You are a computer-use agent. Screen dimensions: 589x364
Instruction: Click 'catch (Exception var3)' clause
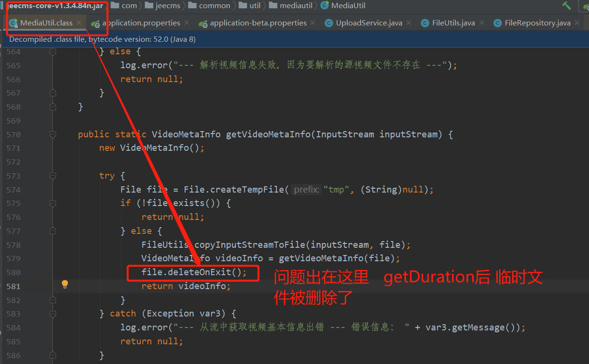[x=170, y=314]
